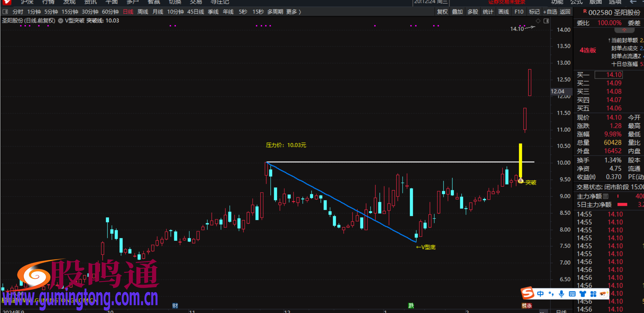Select the 60分钟 timeframe tab

(110, 12)
